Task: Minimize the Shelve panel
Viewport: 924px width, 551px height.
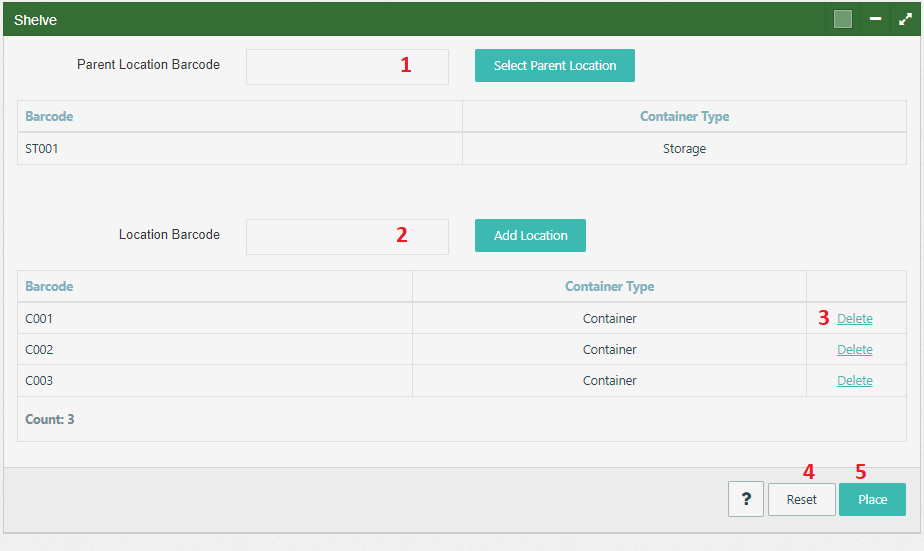Action: click(x=875, y=19)
